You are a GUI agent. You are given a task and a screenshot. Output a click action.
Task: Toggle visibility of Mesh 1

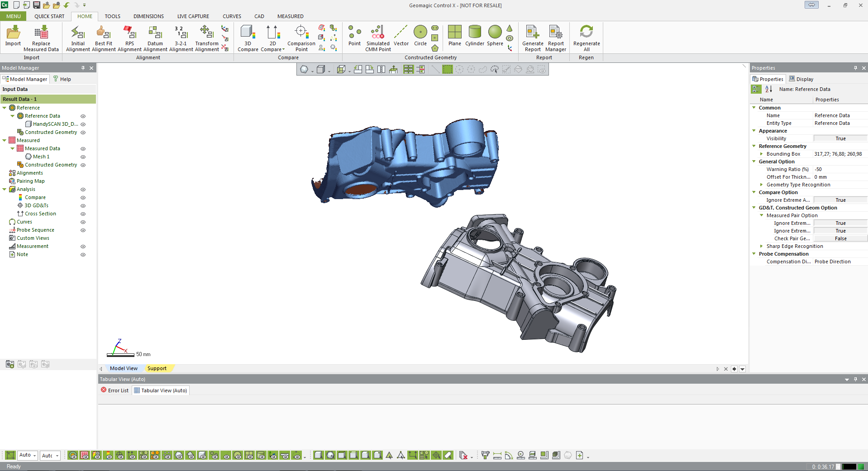tap(83, 157)
